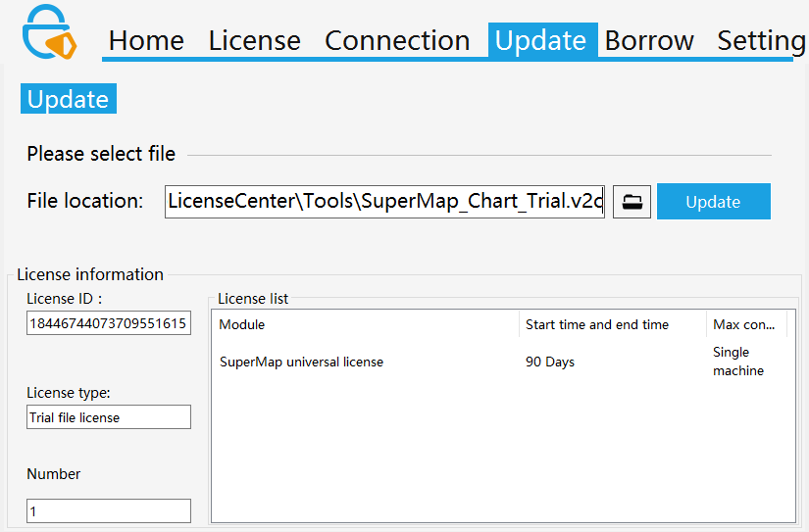Viewport: 809px width, 532px height.
Task: Select the SuperMap universal license row
Action: [x=302, y=362]
